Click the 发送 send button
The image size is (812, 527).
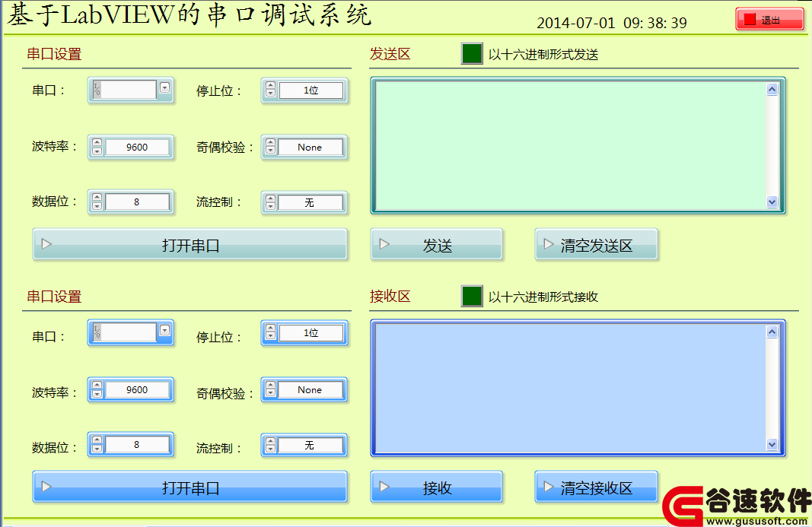tap(437, 244)
